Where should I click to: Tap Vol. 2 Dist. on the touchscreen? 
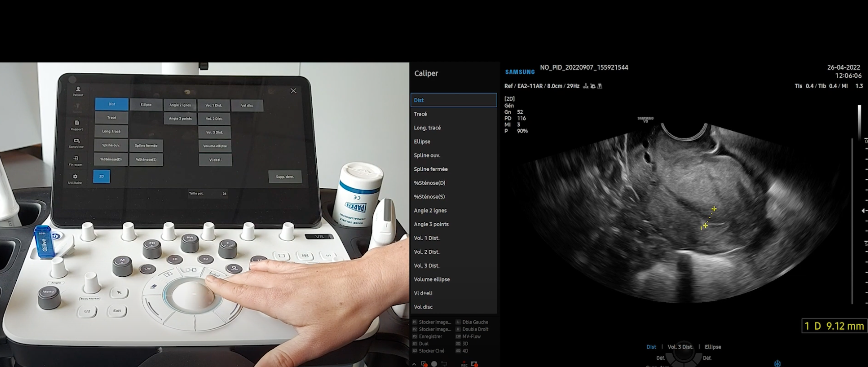pyautogui.click(x=214, y=119)
